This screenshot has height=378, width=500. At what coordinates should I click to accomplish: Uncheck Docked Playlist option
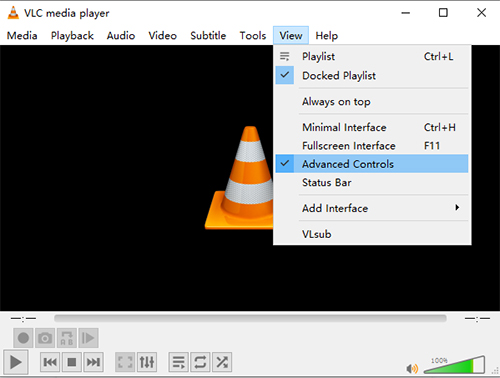click(372, 76)
